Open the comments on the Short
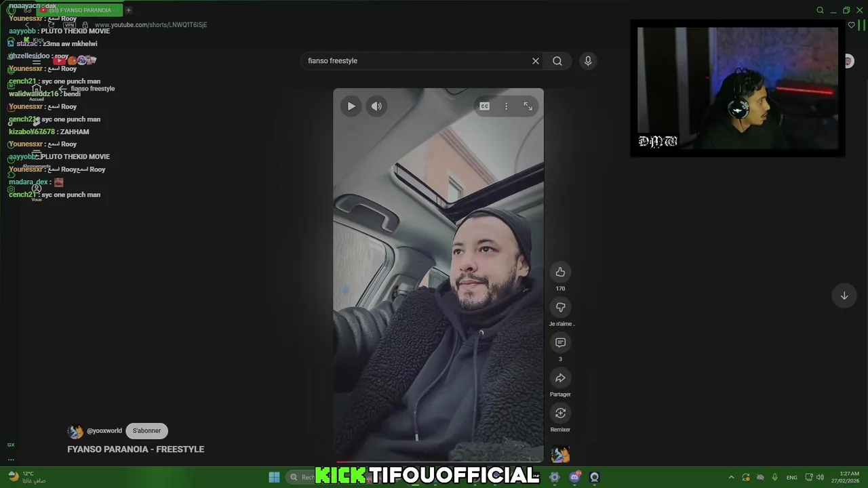 coord(560,343)
